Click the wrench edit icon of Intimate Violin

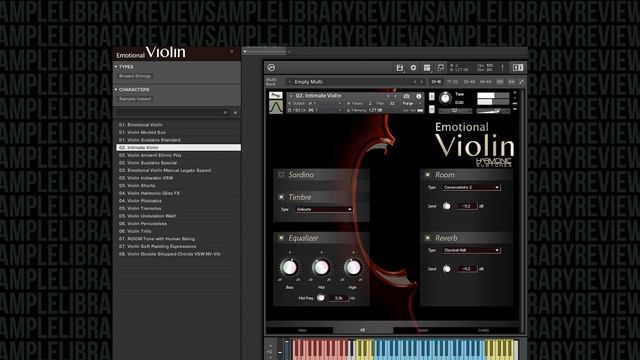point(276,95)
